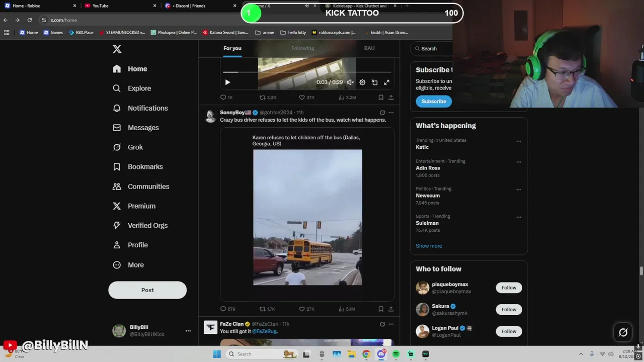Click the blue Subscribe button
644x362 pixels.
click(434, 102)
